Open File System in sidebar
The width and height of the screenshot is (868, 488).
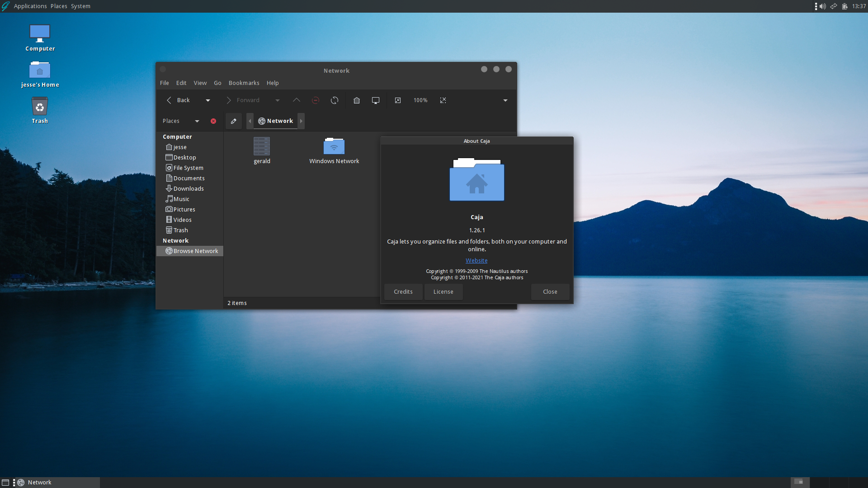[x=190, y=168]
